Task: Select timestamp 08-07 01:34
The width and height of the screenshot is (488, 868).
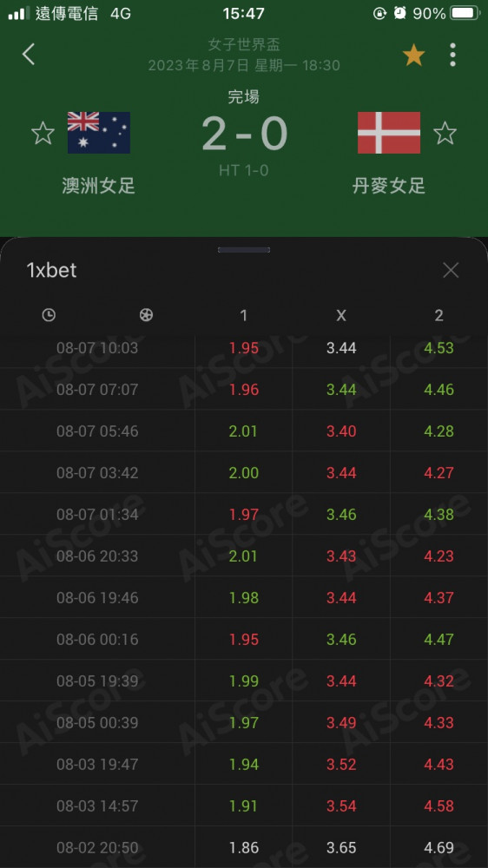Action: (x=97, y=514)
